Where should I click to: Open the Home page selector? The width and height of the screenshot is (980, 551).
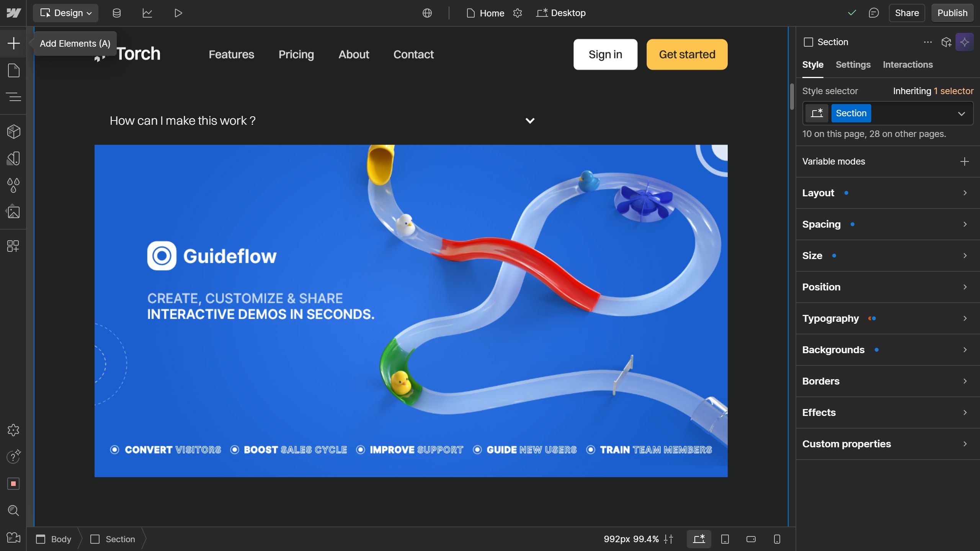[485, 13]
